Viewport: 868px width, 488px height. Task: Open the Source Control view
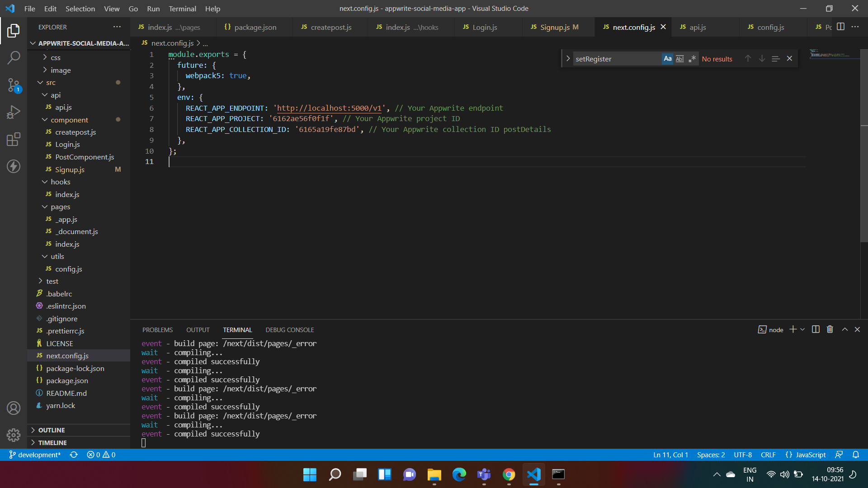pos(14,85)
